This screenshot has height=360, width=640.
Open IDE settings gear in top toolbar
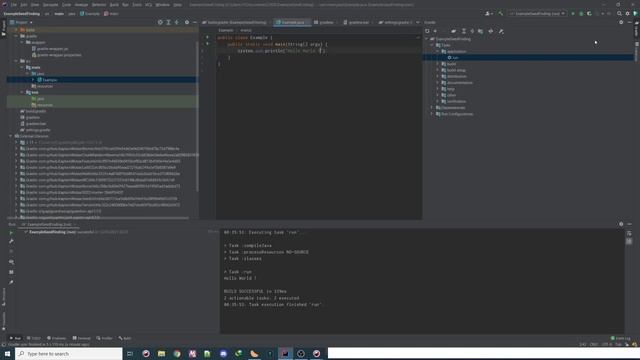628,13
